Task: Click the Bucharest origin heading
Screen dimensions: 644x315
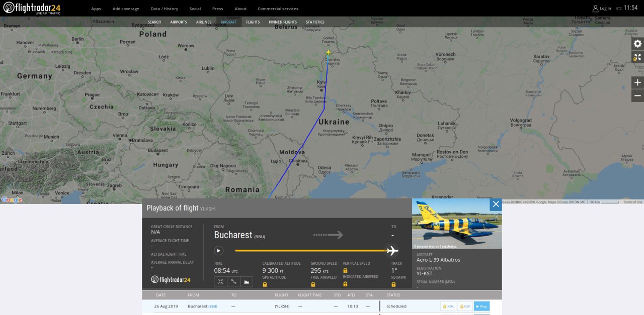Action: coord(233,235)
